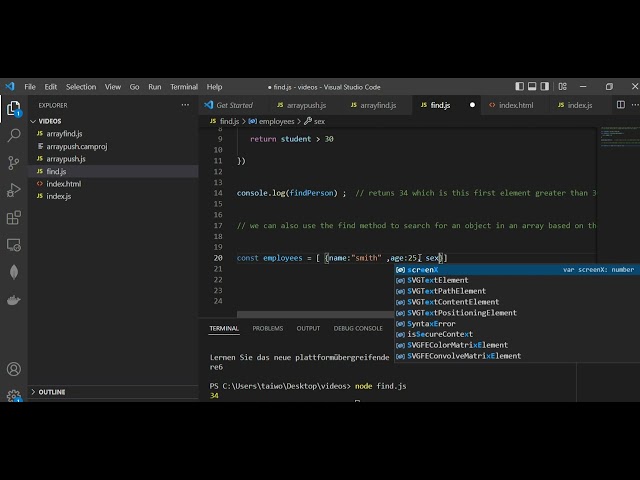The height and width of the screenshot is (480, 640).
Task: Open the Go menu
Action: coord(134,87)
